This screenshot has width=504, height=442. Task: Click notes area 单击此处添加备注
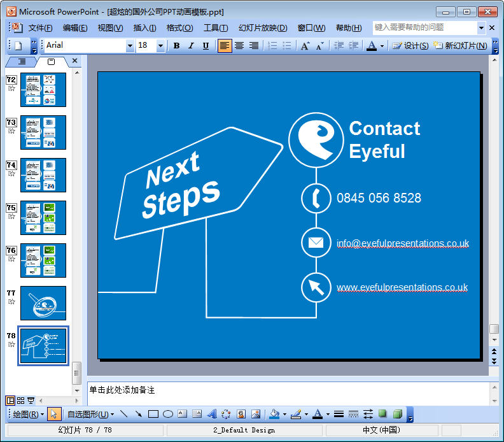point(122,390)
